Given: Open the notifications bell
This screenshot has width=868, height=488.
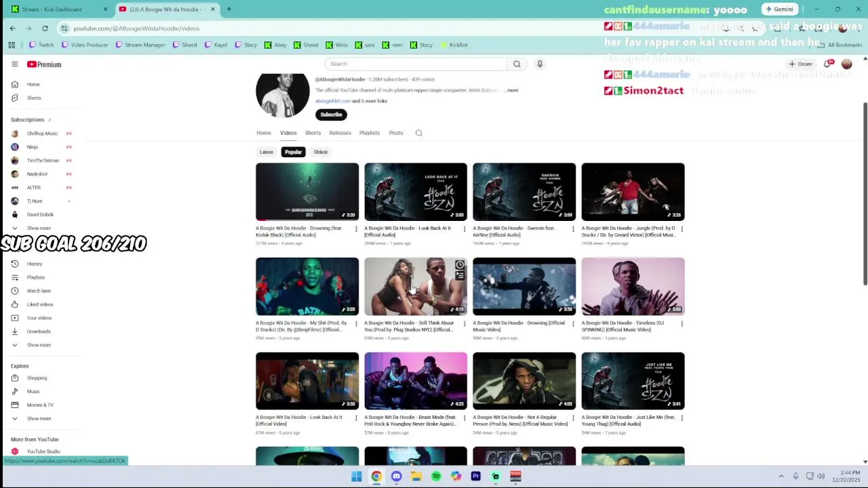Looking at the screenshot, I should 827,64.
